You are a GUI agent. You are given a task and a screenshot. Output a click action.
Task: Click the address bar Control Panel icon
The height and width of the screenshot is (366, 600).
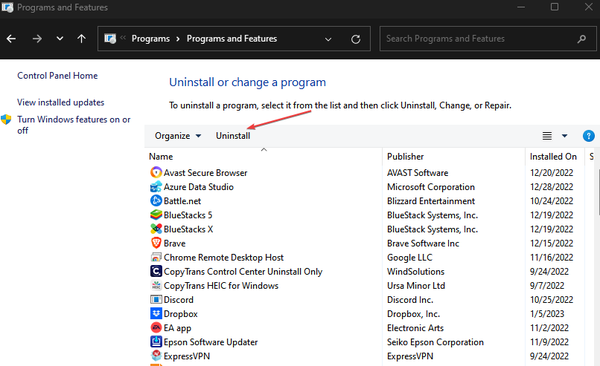point(110,39)
